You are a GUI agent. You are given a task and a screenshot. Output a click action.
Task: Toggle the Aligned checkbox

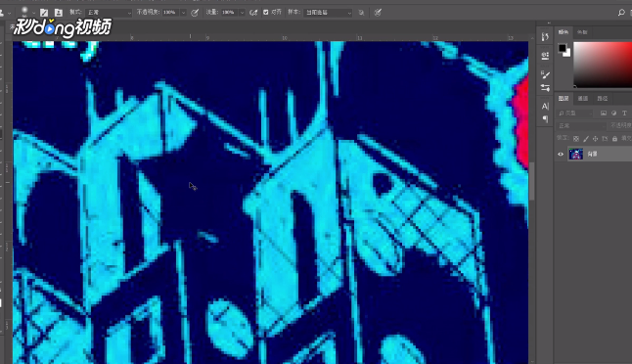(x=266, y=13)
